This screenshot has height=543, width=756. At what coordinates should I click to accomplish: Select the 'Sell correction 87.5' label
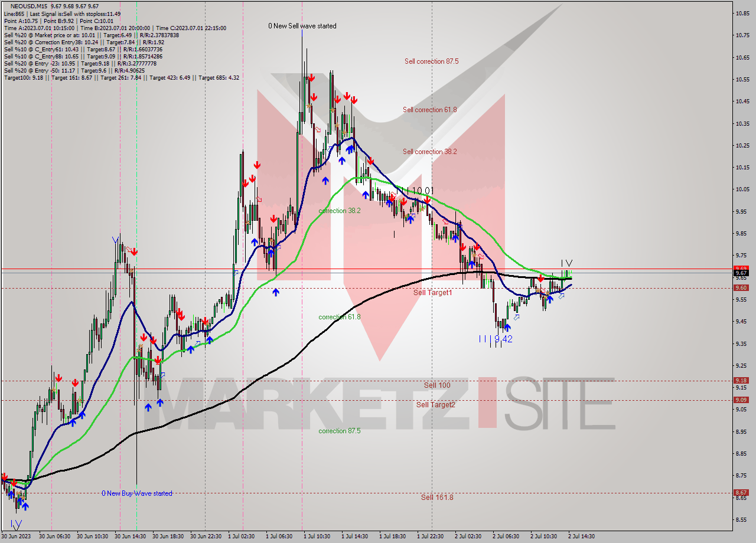(x=432, y=61)
